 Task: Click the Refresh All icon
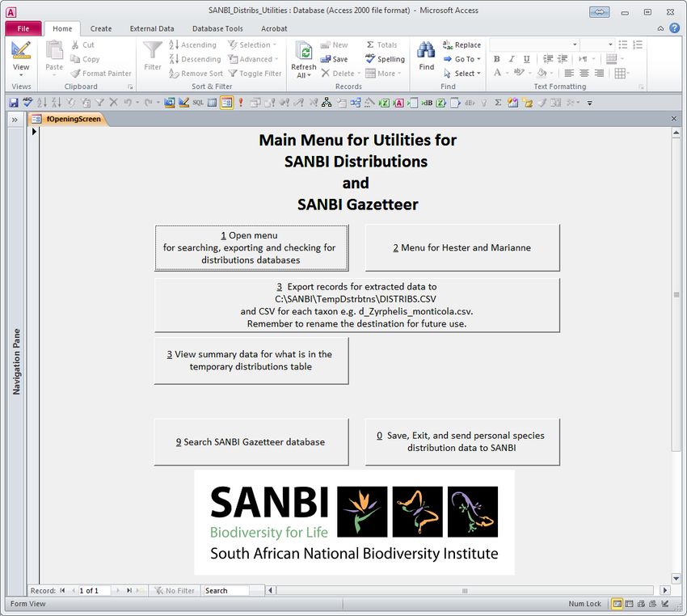click(304, 52)
